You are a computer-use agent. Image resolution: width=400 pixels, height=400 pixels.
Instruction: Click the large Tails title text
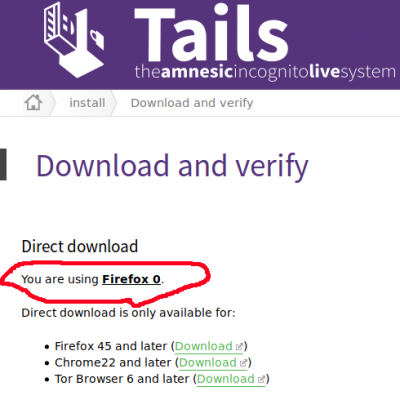(x=211, y=33)
